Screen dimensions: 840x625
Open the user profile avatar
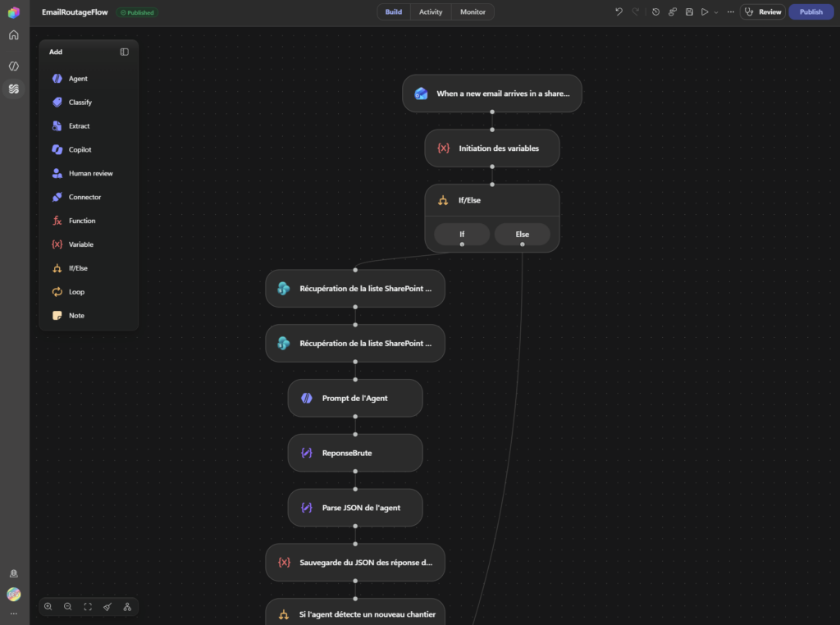[14, 594]
